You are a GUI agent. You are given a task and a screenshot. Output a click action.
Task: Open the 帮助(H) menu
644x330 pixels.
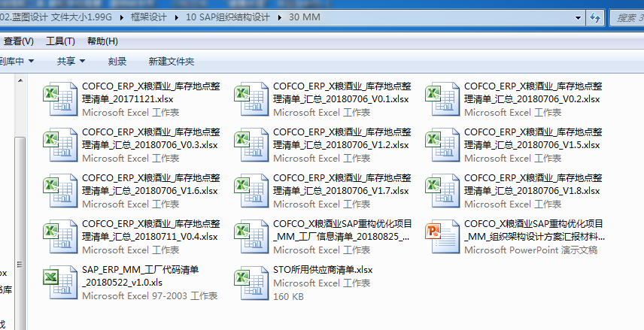pos(102,41)
